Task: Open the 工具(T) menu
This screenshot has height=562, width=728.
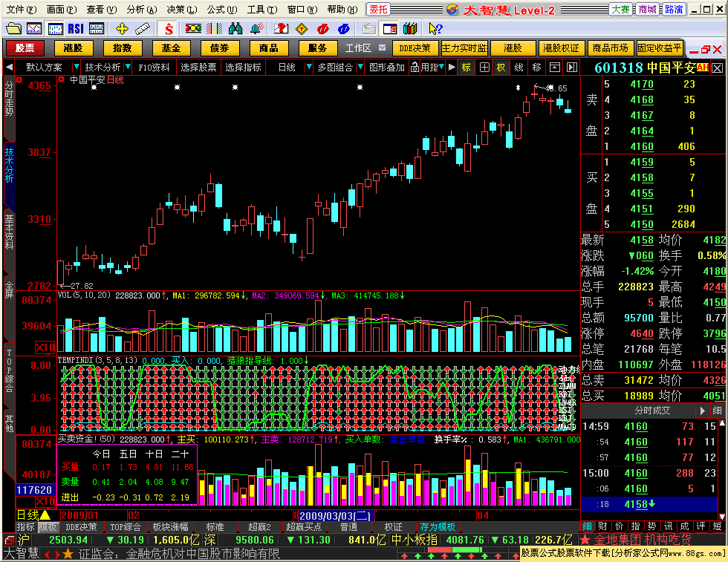Action: (261, 10)
